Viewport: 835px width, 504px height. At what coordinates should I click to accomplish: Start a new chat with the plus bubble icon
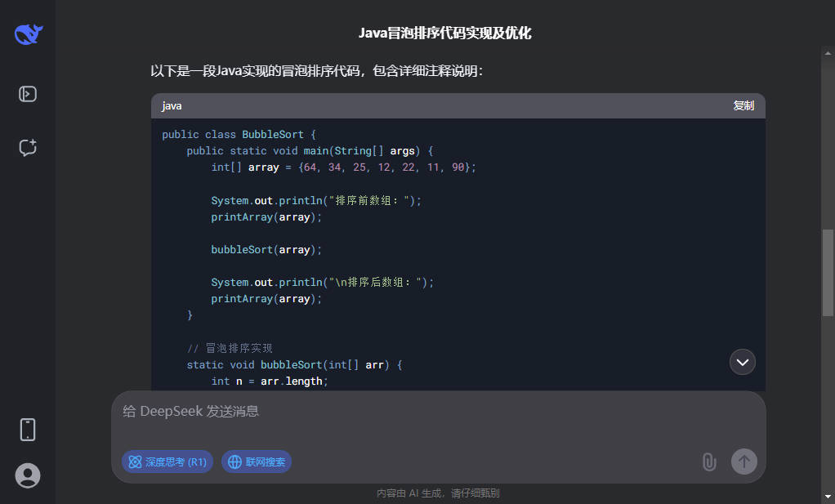pos(28,147)
